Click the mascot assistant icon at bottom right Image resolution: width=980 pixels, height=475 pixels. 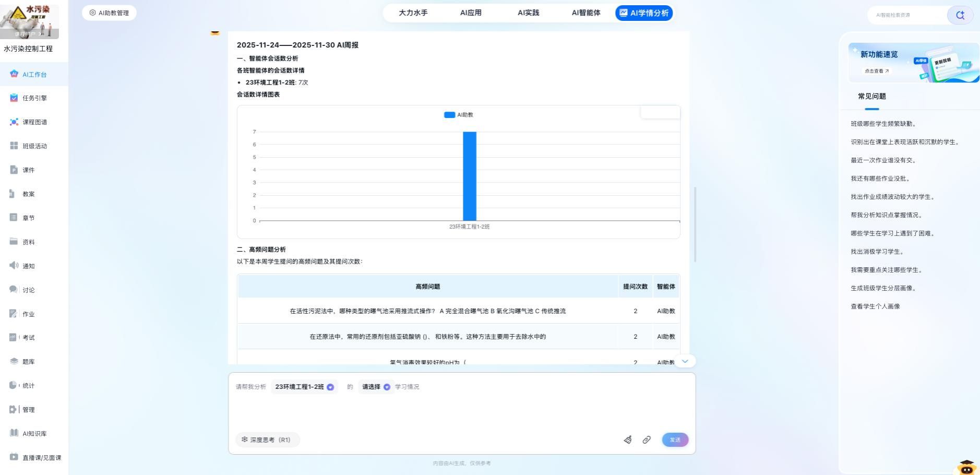tap(966, 467)
